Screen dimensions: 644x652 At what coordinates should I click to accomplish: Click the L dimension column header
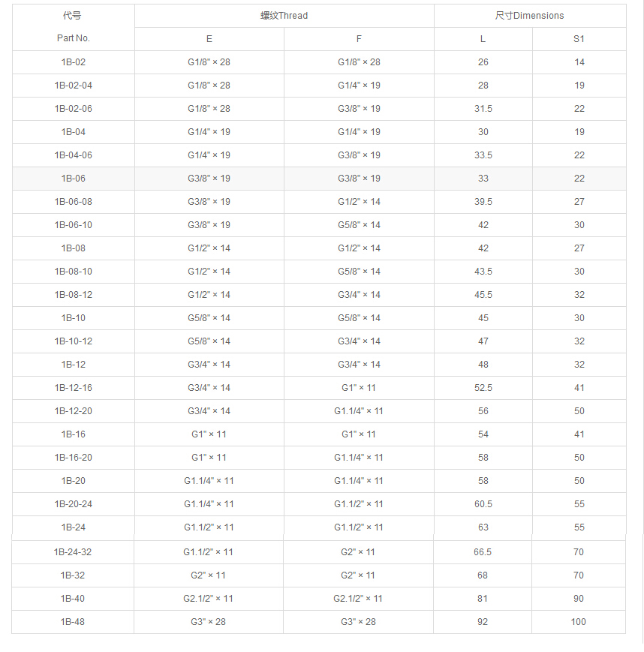[x=483, y=39]
